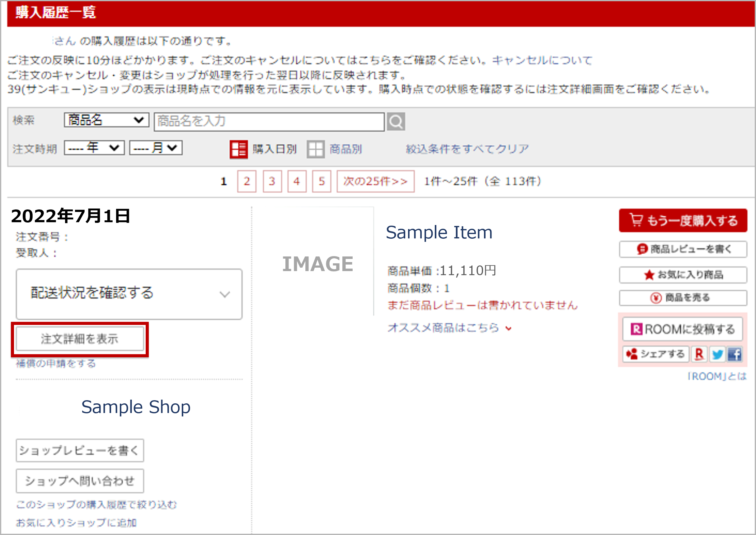
Task: Click シェアする share button
Action: coord(655,354)
